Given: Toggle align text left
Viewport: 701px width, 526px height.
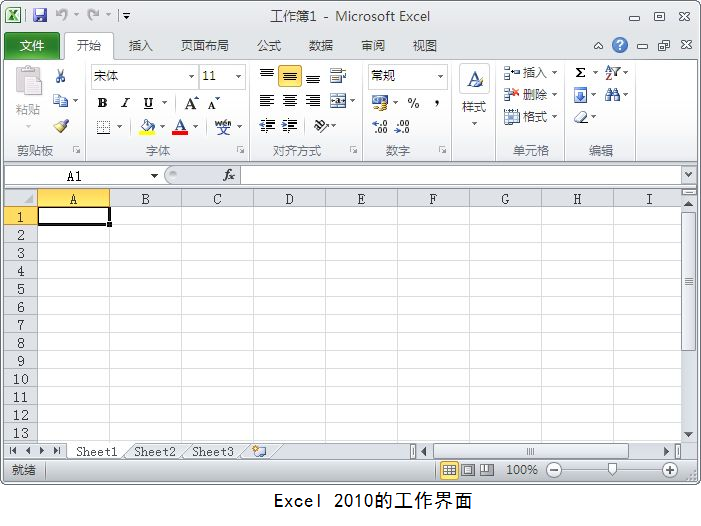Looking at the screenshot, I should (267, 101).
